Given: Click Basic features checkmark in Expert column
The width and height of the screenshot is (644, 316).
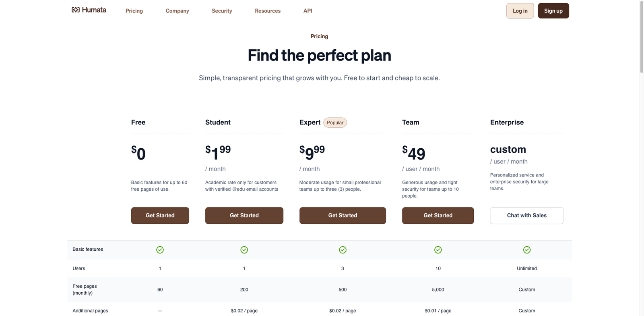Looking at the screenshot, I should 343,250.
